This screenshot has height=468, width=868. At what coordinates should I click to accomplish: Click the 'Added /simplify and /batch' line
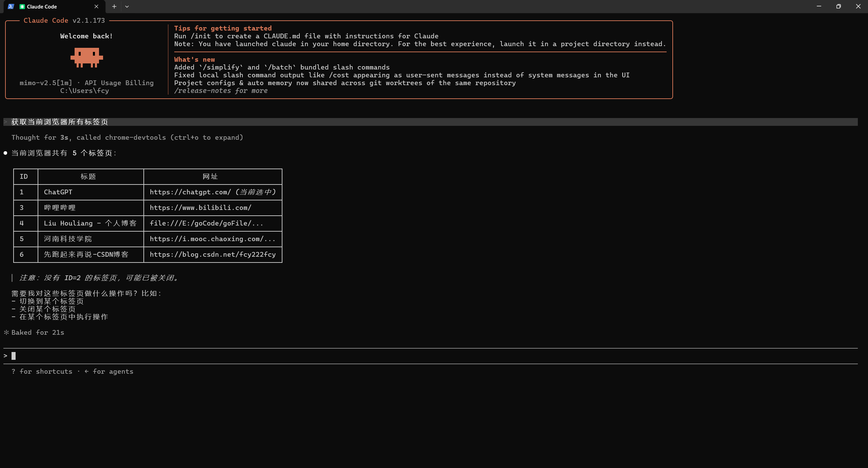282,67
